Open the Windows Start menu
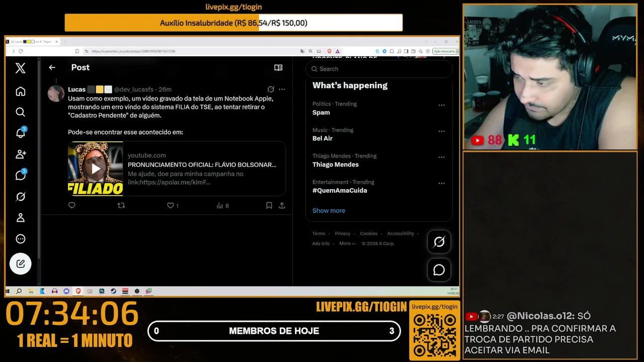Image resolution: width=644 pixels, height=362 pixels. tap(8, 291)
